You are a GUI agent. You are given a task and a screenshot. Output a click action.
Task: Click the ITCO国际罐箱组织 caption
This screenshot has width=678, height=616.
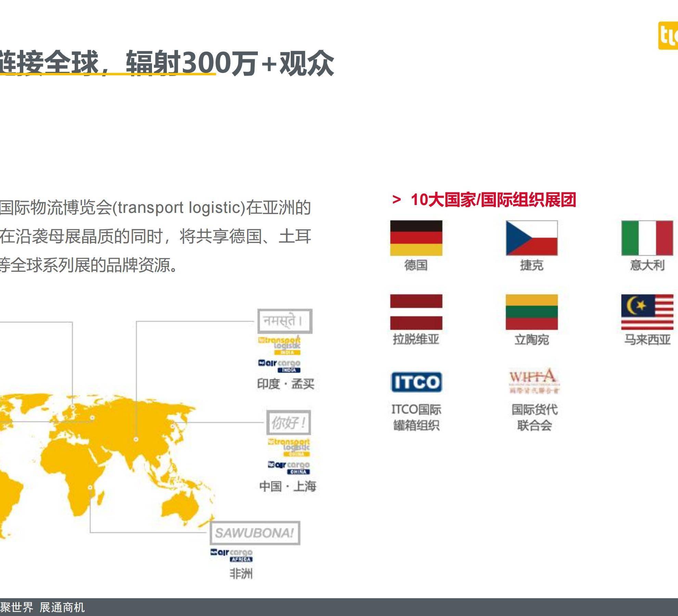tap(416, 418)
